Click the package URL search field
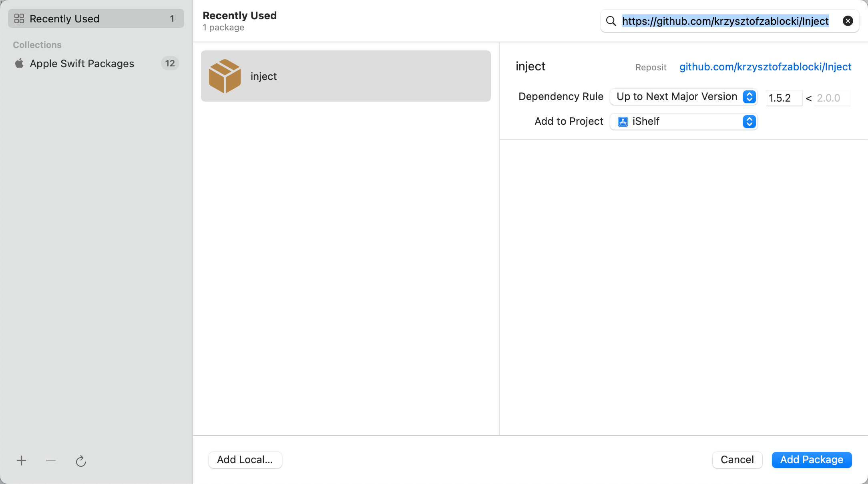 click(x=725, y=21)
